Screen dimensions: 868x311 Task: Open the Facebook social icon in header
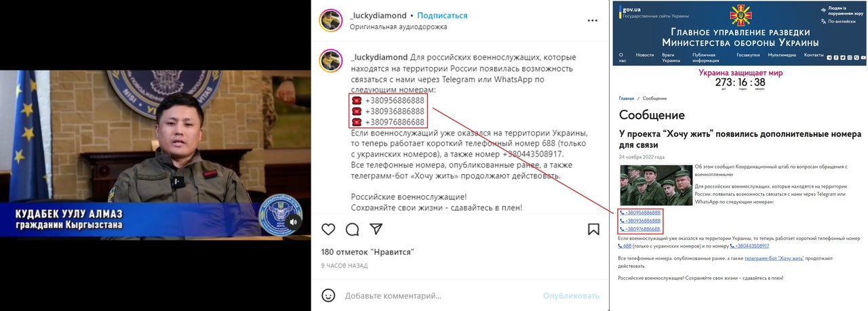coord(836,58)
